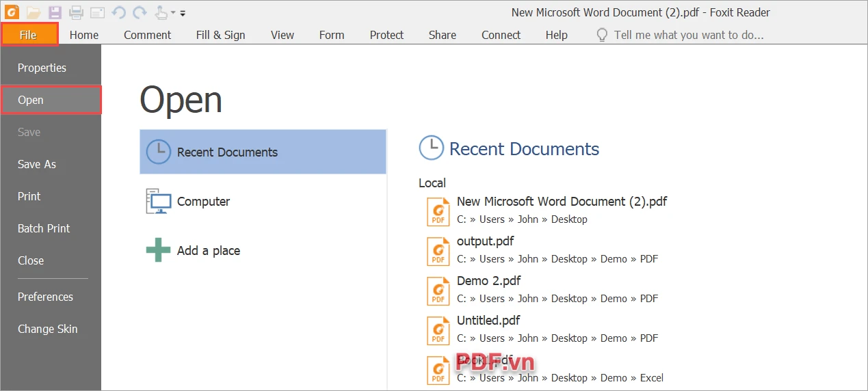Open the Connect tab

(501, 35)
